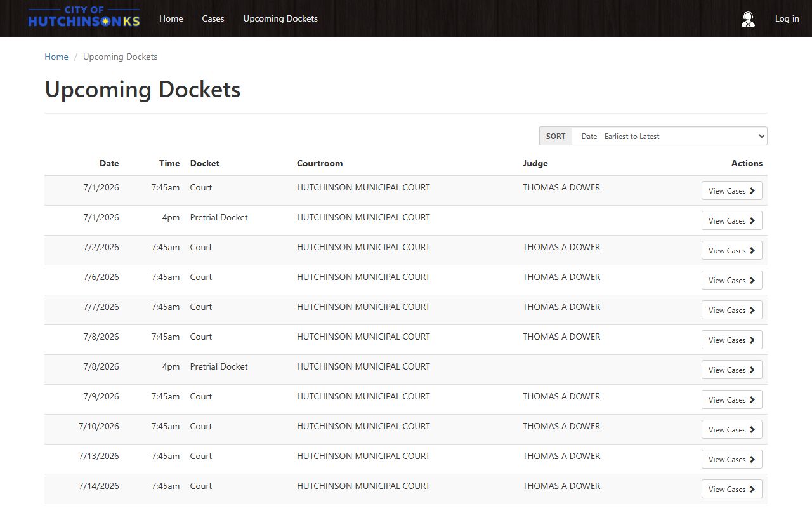Click the 7:45am time in the 7/14/2026 row
812x508 pixels.
point(166,486)
